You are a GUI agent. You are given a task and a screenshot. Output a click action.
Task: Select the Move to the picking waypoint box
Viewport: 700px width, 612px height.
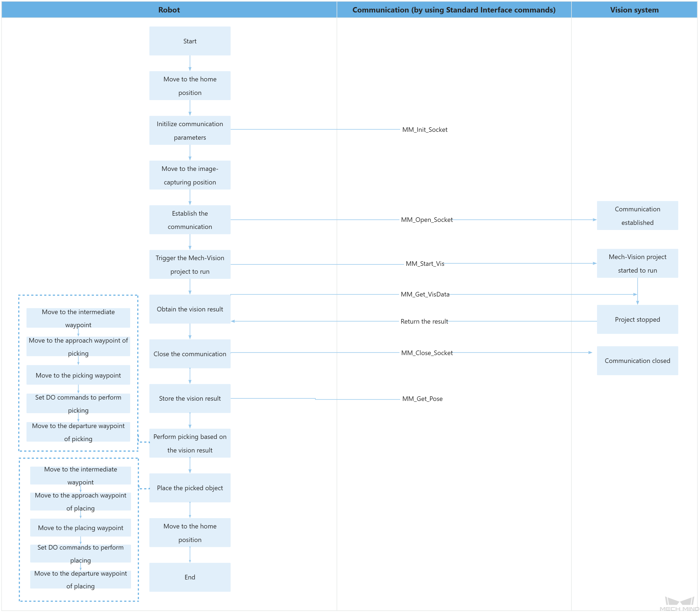[78, 375]
